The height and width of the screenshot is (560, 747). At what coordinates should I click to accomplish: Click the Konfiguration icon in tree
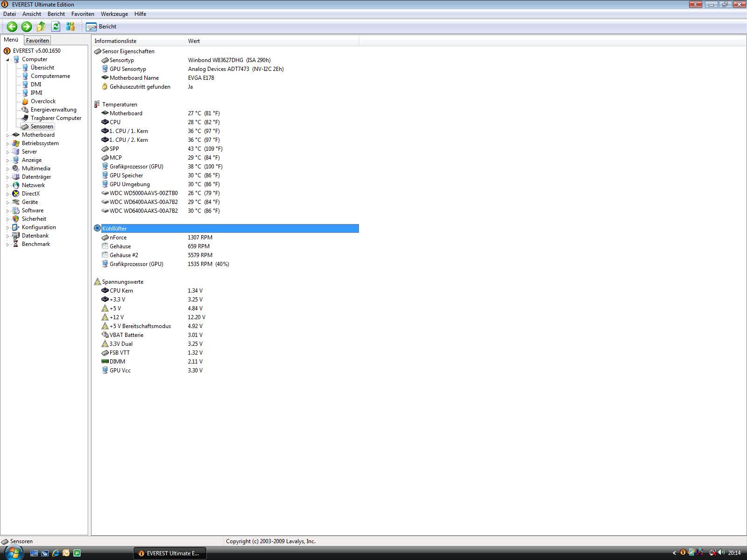[x=16, y=227]
